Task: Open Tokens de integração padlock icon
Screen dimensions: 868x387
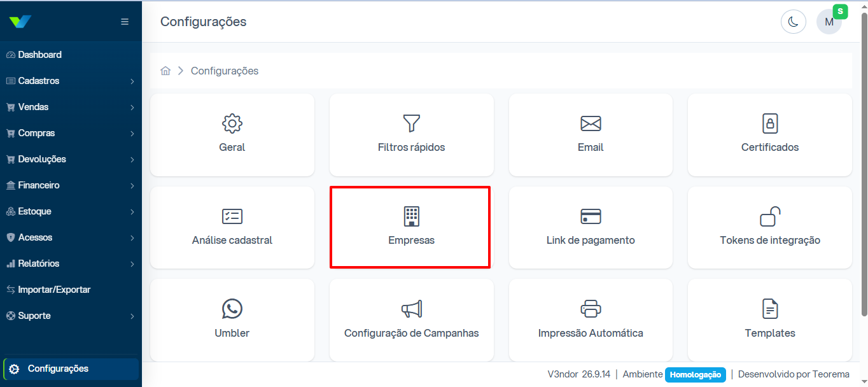Action: 770,216
